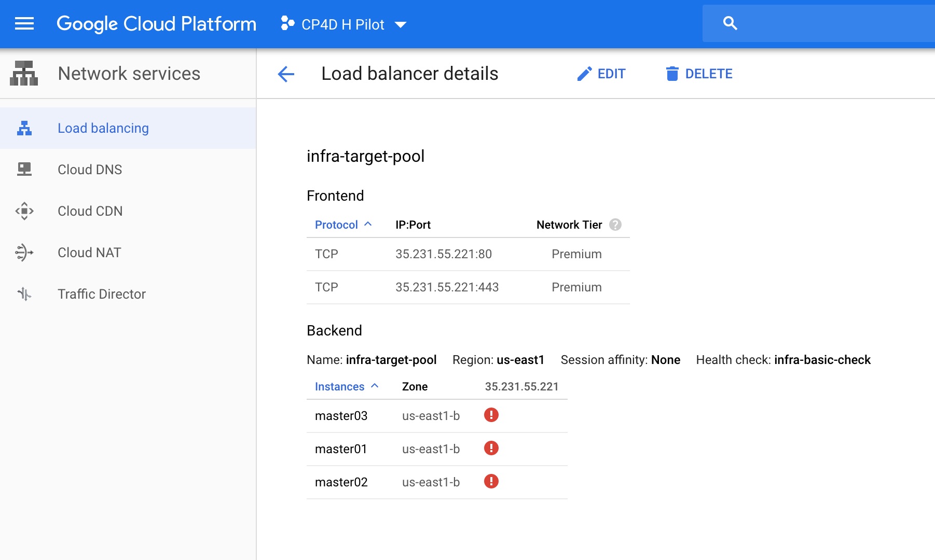Click Premium in the port 80 row
Screen dimensions: 935x560
pos(576,254)
